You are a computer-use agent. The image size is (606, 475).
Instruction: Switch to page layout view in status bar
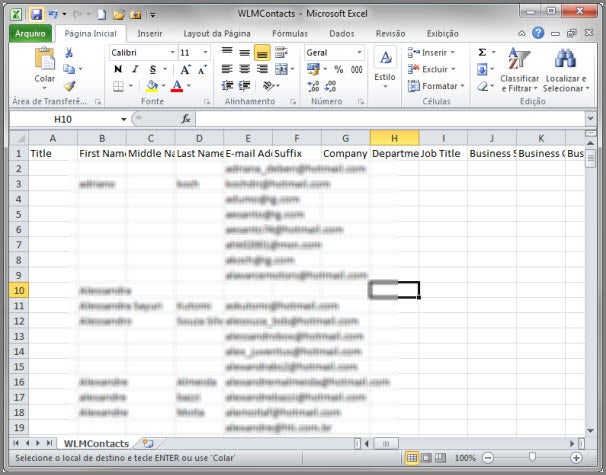coord(427,457)
